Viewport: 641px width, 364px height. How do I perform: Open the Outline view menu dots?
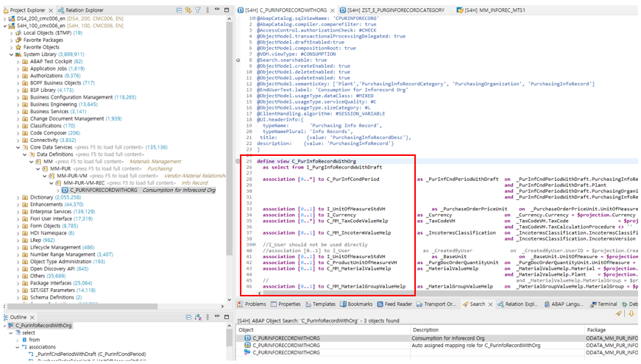tap(208, 317)
